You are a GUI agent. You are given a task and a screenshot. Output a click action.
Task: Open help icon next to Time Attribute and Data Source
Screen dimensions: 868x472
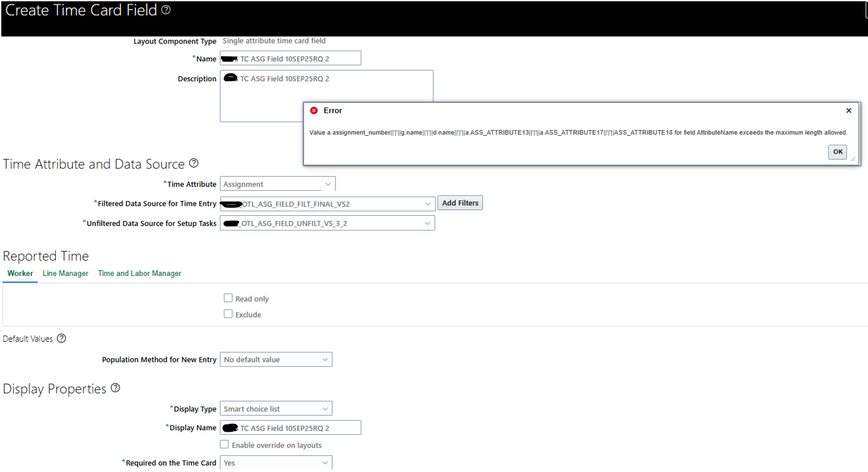pos(193,163)
